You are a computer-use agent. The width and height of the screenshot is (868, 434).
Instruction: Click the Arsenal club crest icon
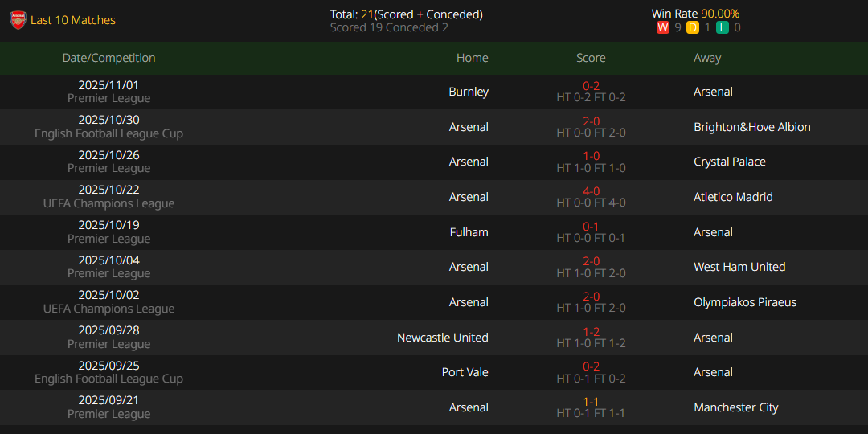pyautogui.click(x=18, y=20)
